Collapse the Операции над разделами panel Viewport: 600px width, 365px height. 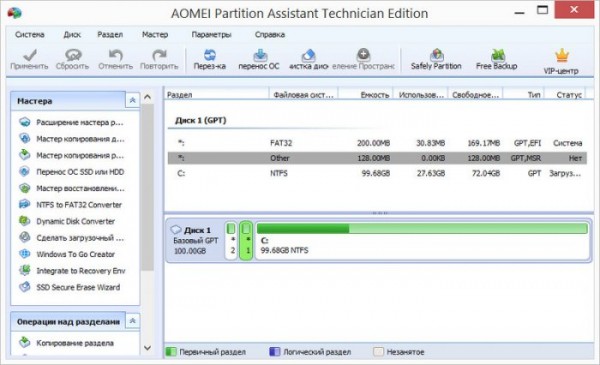[132, 321]
